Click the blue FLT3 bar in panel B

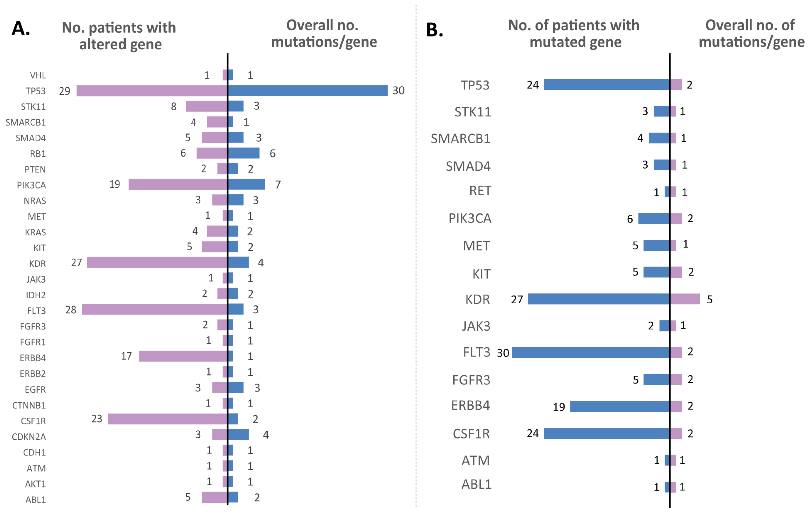click(x=591, y=352)
